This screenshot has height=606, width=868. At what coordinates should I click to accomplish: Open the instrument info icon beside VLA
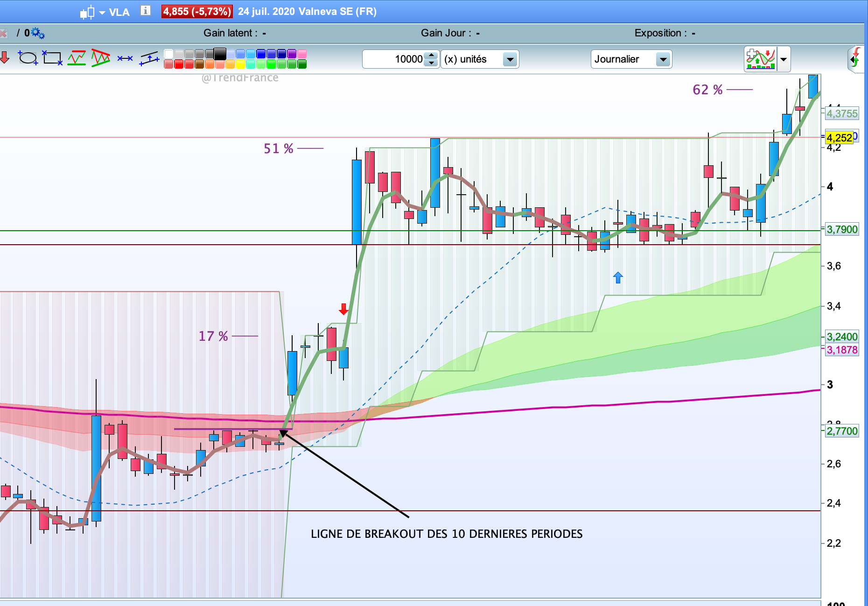[x=146, y=11]
